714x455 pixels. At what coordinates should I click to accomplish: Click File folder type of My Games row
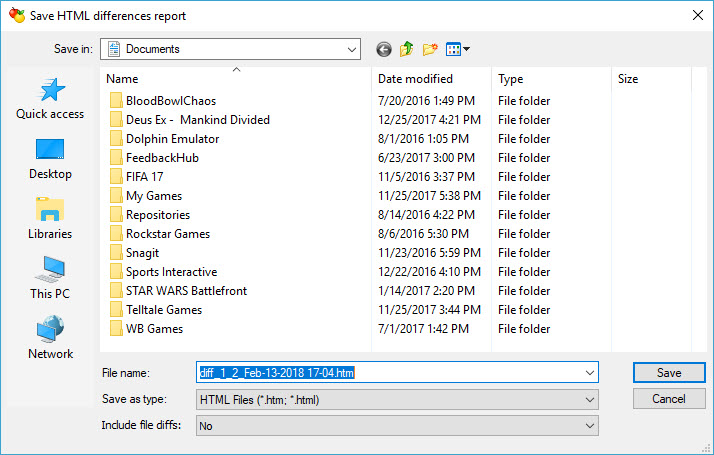524,196
